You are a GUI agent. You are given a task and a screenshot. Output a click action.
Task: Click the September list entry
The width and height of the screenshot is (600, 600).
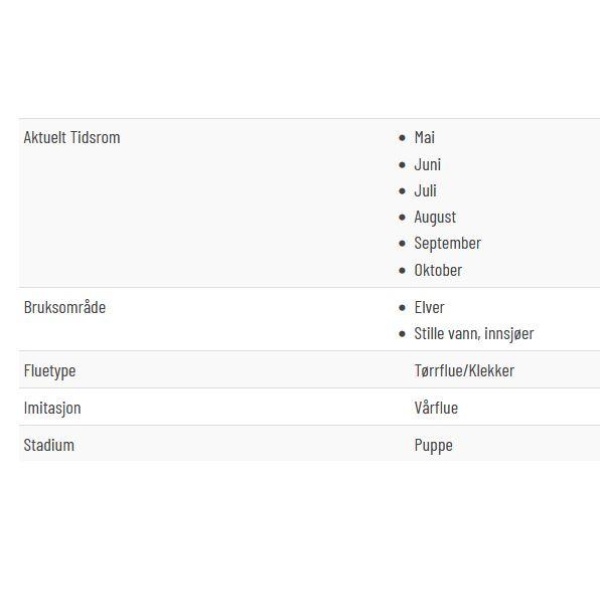point(447,243)
